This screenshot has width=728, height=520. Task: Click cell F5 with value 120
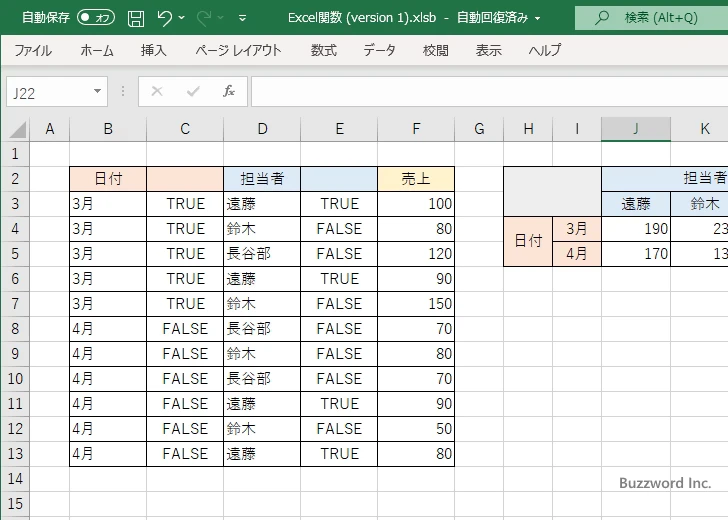click(416, 254)
